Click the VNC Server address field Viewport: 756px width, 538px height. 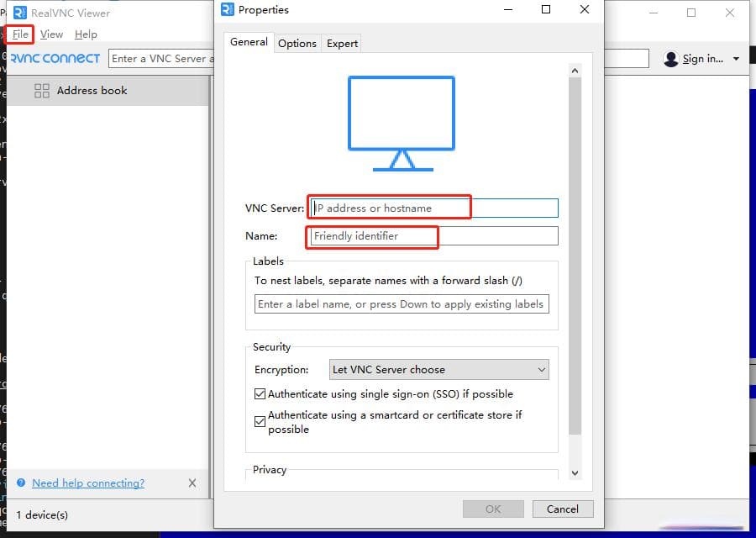[x=434, y=208]
